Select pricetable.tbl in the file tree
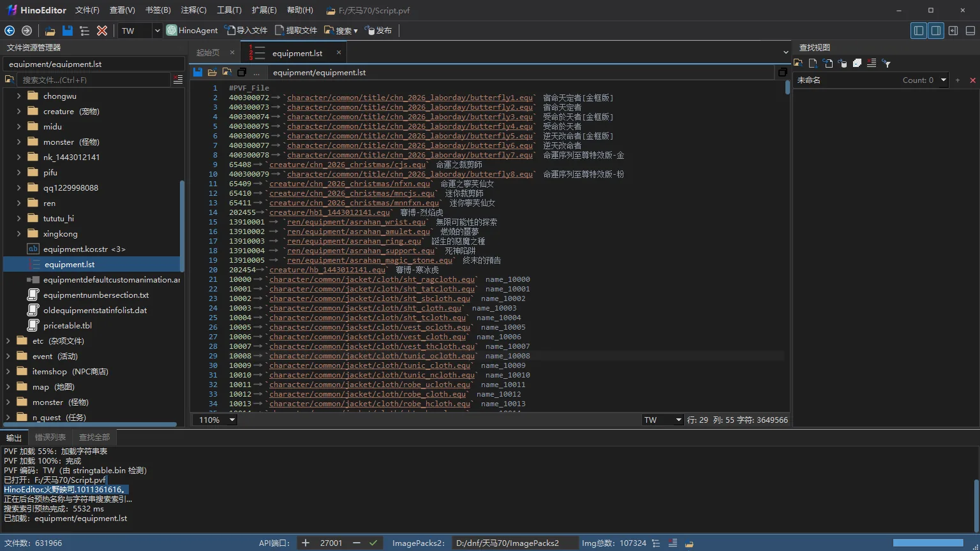980x551 pixels. click(68, 326)
